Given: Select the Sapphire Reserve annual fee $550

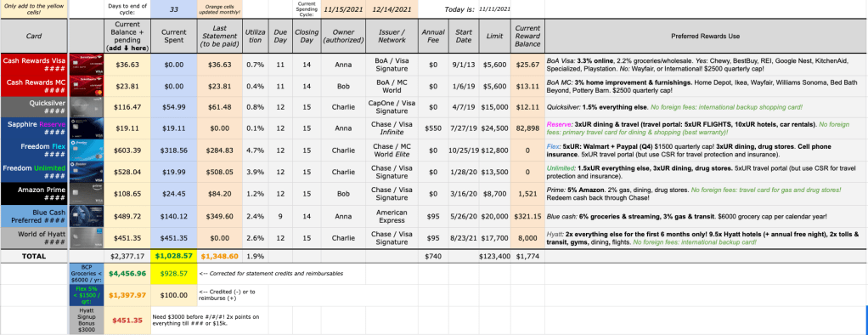Looking at the screenshot, I should 433,128.
